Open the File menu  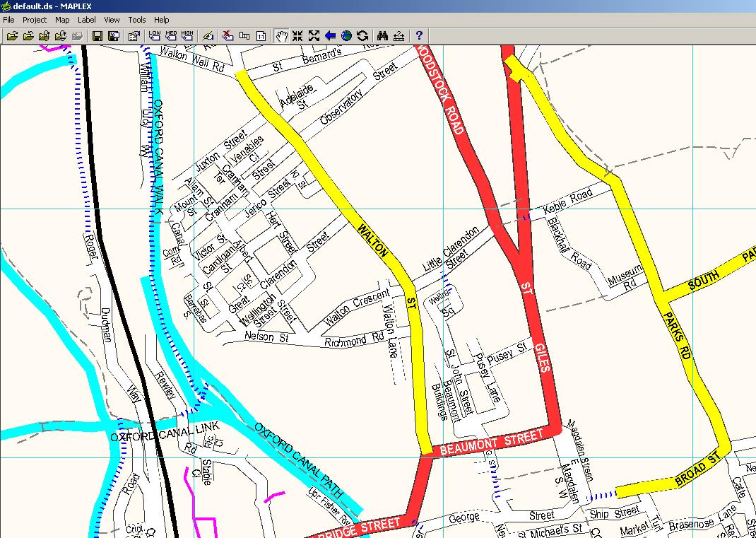pos(8,20)
